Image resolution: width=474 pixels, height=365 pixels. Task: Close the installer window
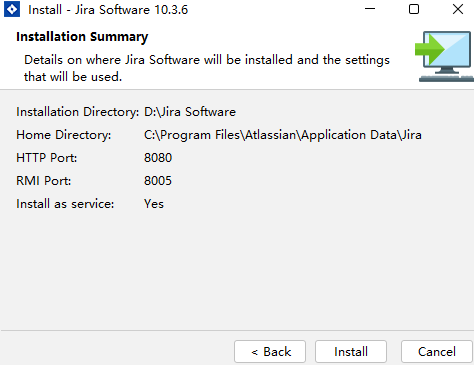point(458,9)
